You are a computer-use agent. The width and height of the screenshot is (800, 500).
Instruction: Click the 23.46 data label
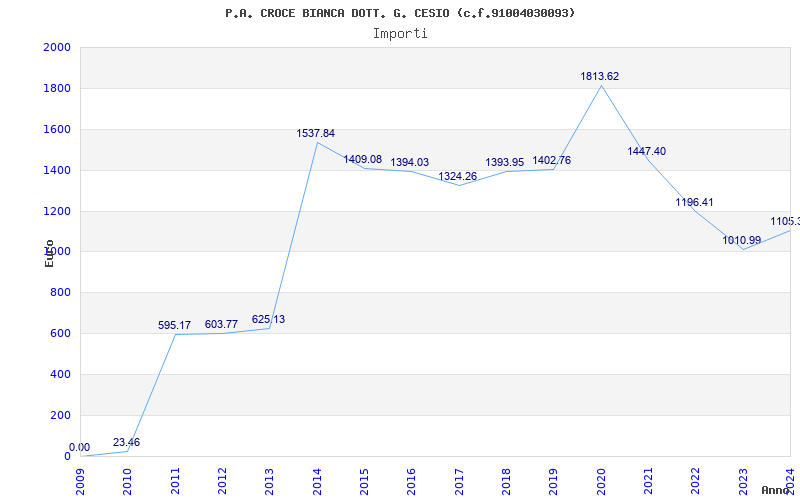[x=127, y=442]
